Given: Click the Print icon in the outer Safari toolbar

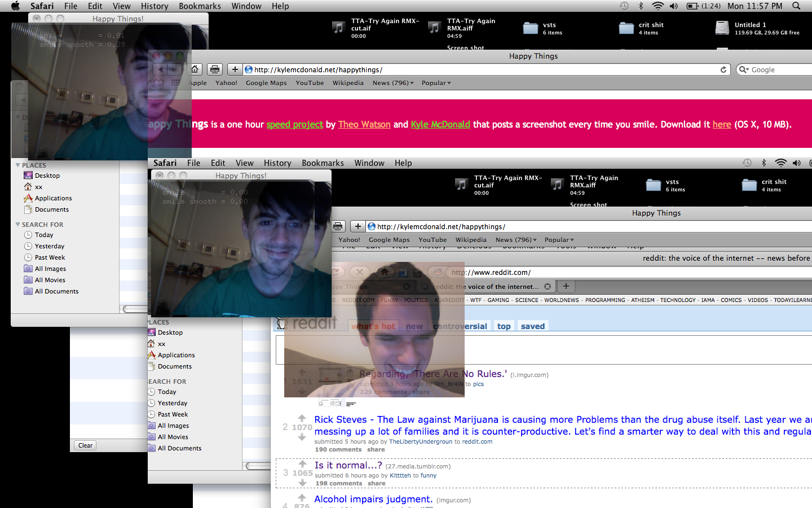Looking at the screenshot, I should pos(214,69).
